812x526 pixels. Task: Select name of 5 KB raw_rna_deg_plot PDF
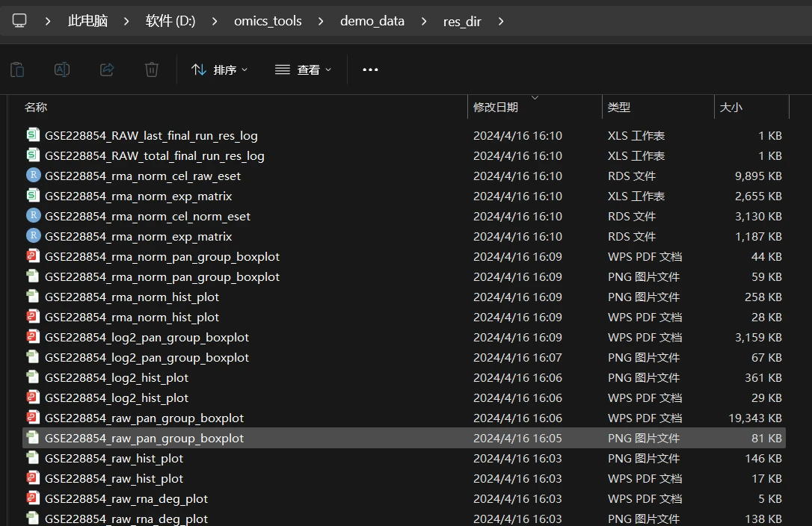click(126, 499)
